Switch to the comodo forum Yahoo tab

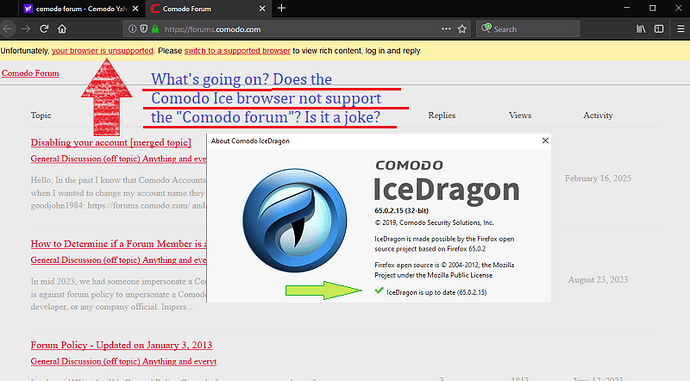81,9
